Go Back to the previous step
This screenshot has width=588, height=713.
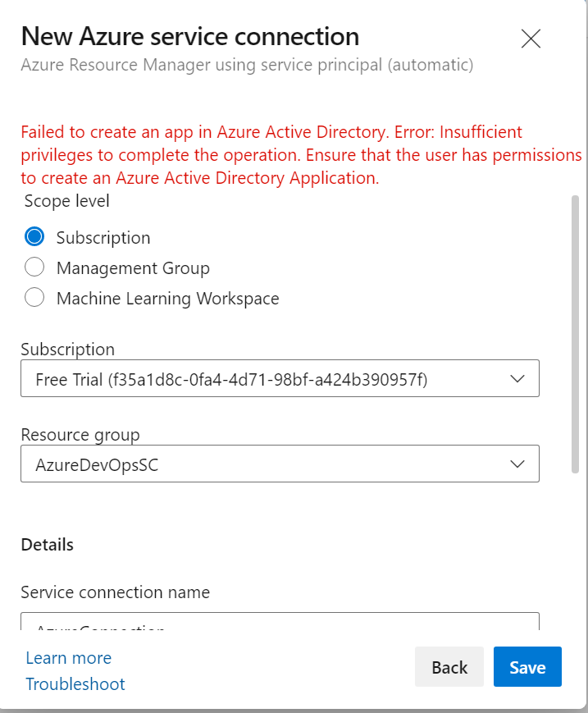pos(449,666)
